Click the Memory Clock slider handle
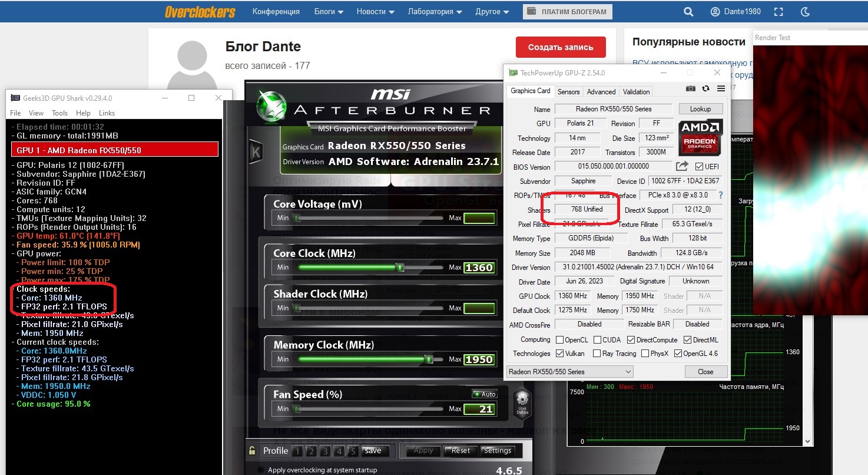The height and width of the screenshot is (475, 868). point(429,359)
